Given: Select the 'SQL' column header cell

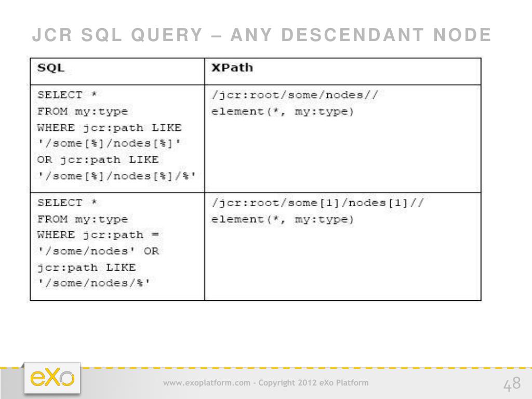Looking at the screenshot, I should tap(117, 71).
